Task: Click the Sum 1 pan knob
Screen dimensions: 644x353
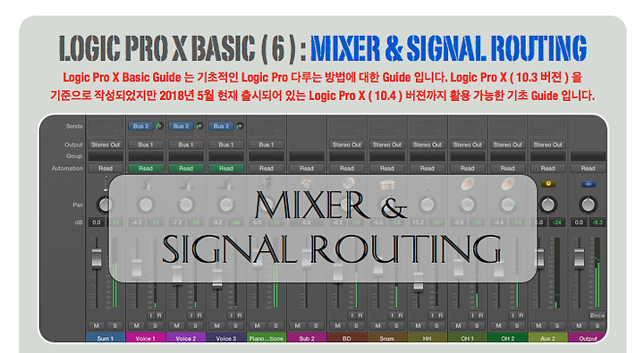Action: [x=106, y=205]
